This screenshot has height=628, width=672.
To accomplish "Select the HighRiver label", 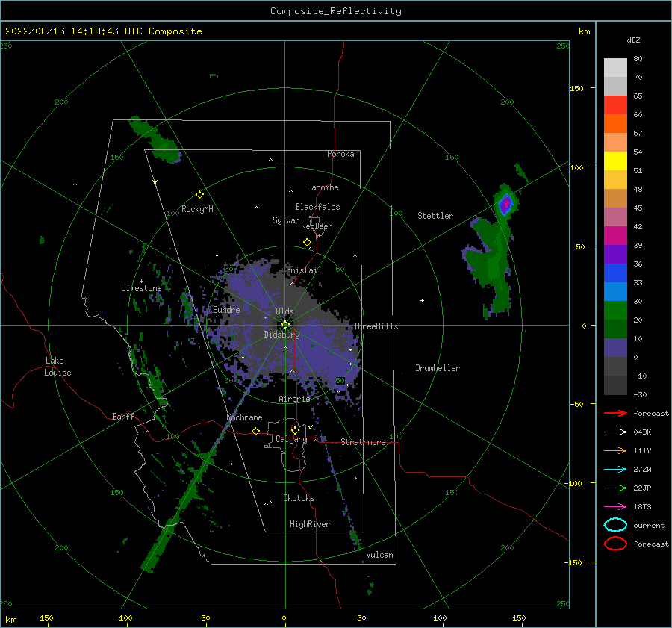I will (310, 524).
